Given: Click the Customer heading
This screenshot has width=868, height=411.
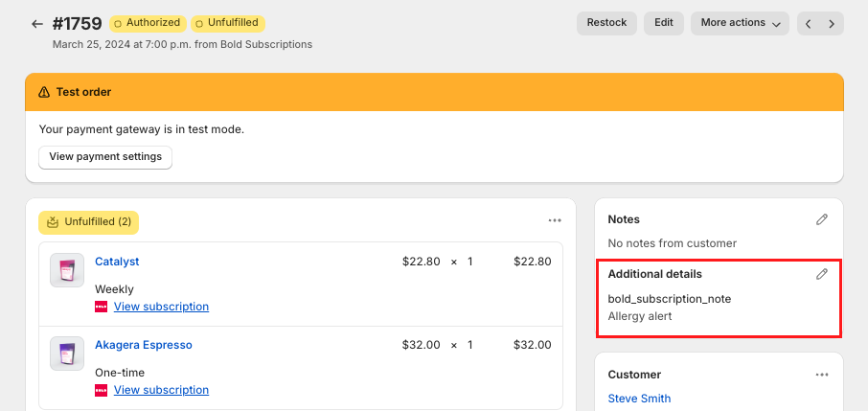Looking at the screenshot, I should (x=634, y=375).
